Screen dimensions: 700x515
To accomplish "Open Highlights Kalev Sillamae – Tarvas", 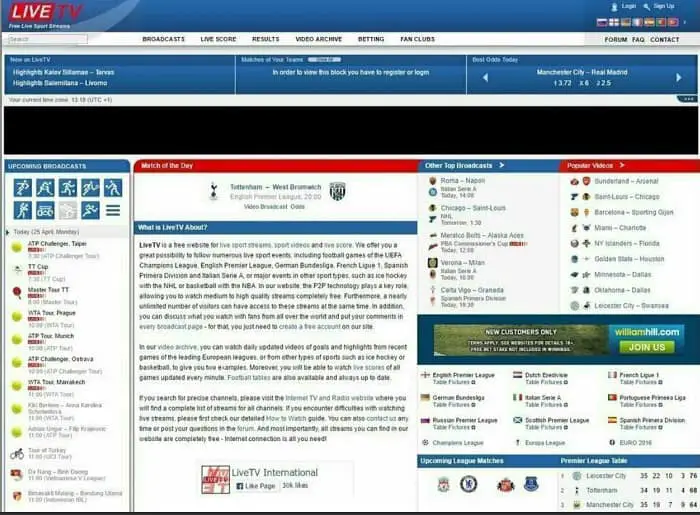I will [63, 72].
